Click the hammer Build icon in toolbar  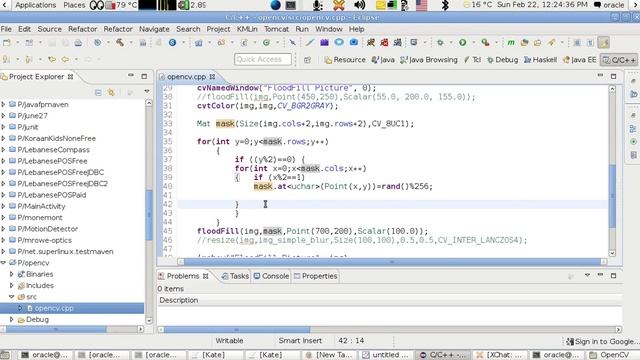(120, 42)
